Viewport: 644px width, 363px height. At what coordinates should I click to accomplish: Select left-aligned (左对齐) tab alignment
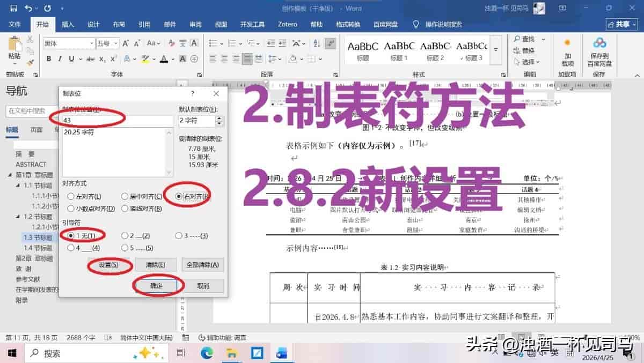click(x=84, y=197)
